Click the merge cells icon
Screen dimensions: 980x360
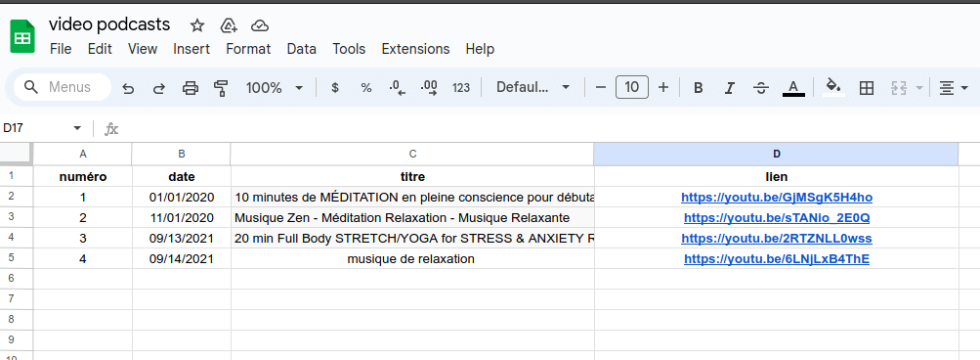pos(898,88)
